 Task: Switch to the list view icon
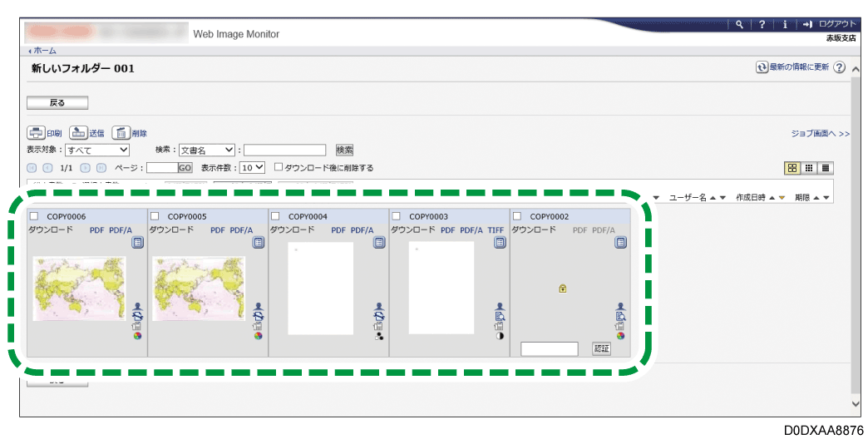pyautogui.click(x=826, y=167)
